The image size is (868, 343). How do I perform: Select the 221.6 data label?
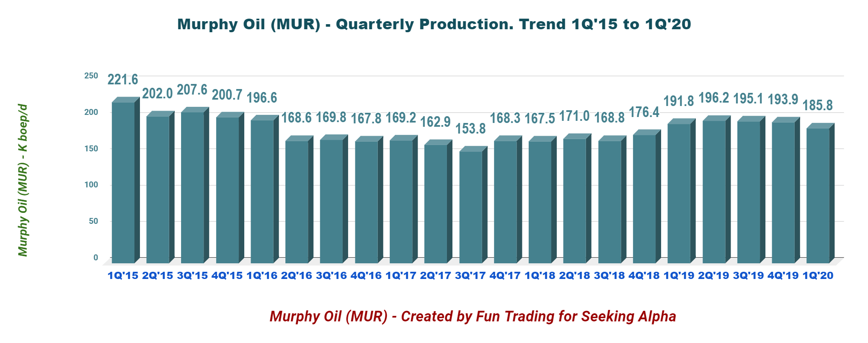(x=123, y=79)
